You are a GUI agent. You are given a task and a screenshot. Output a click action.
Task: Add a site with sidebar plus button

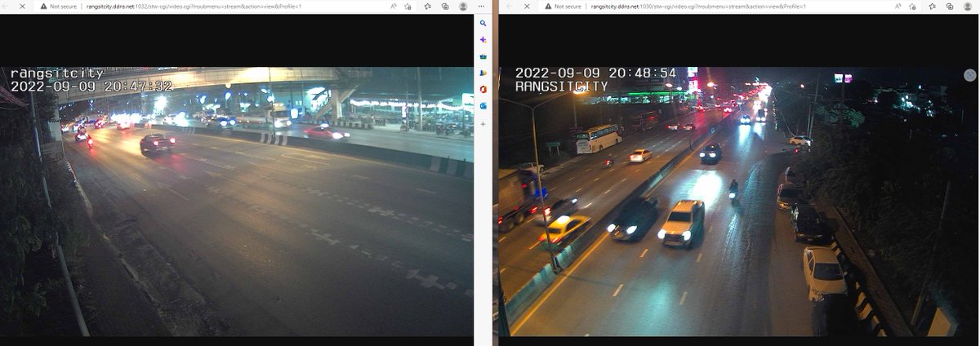pos(483,123)
